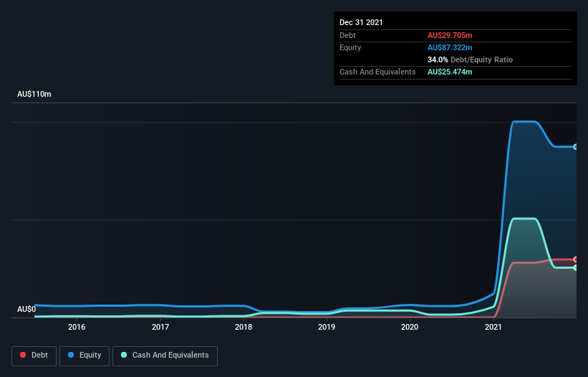Click the 2020 x-axis label
The height and width of the screenshot is (377, 588).
410,327
